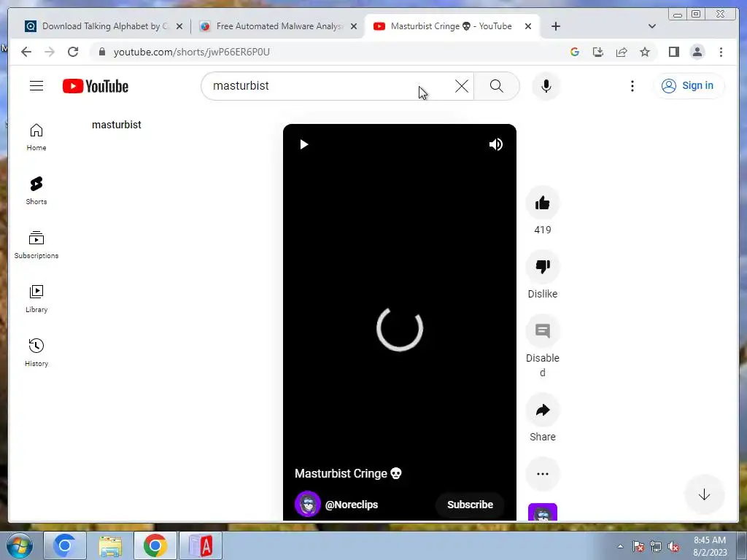The height and width of the screenshot is (560, 747).
Task: Open the Windows Start menu
Action: click(x=19, y=545)
